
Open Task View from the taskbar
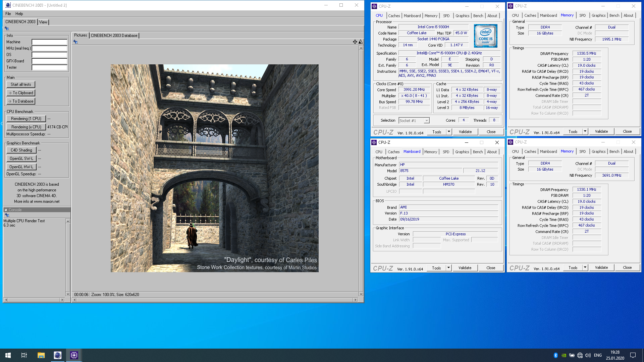click(24, 355)
